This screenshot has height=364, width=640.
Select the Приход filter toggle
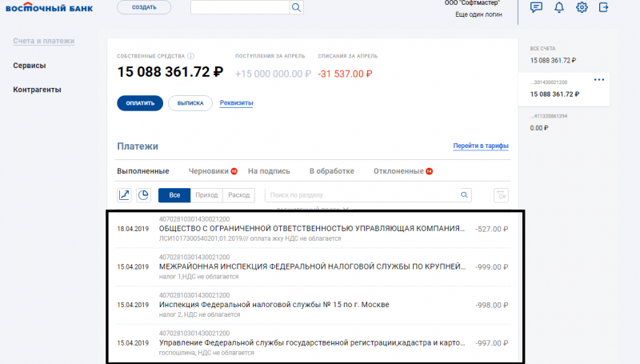(x=206, y=194)
